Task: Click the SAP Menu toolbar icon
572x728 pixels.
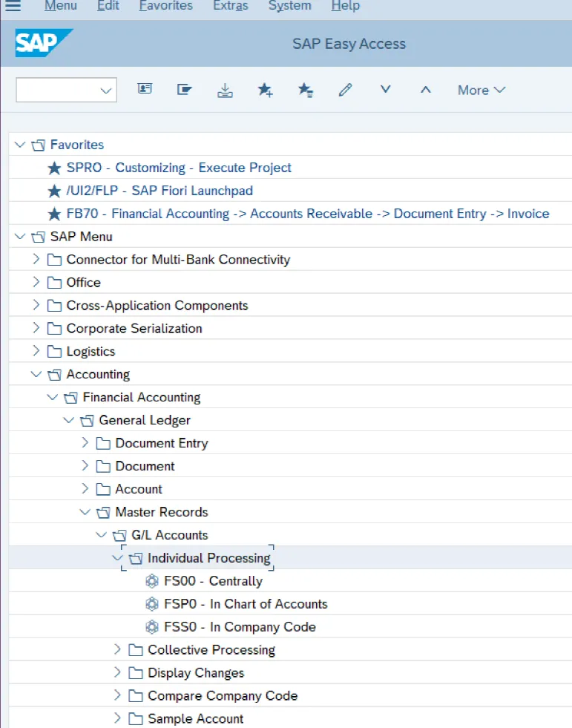Action: (x=184, y=88)
